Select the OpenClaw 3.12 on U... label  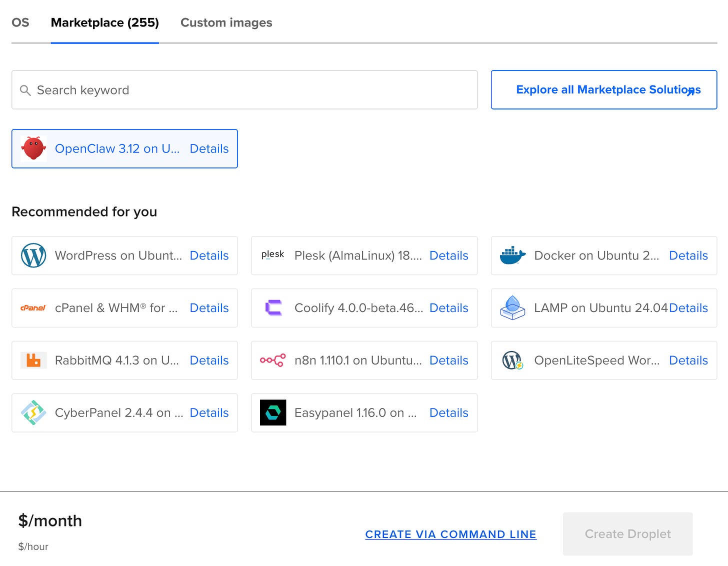117,148
